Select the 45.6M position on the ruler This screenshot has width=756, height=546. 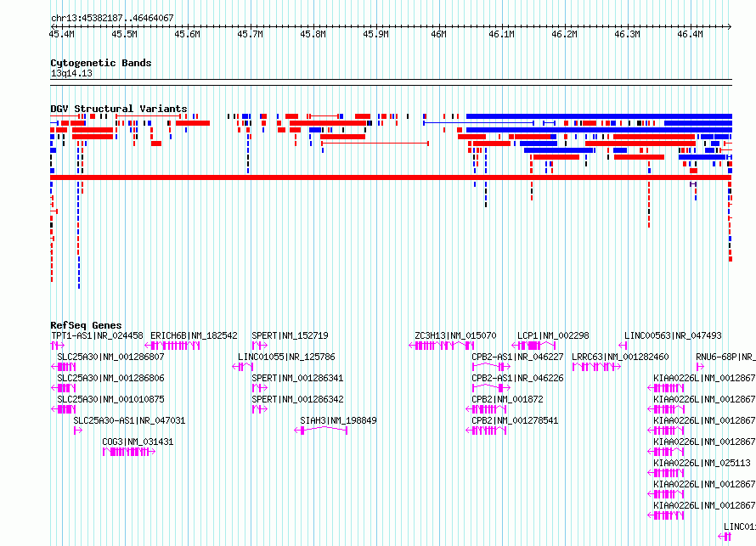click(187, 34)
